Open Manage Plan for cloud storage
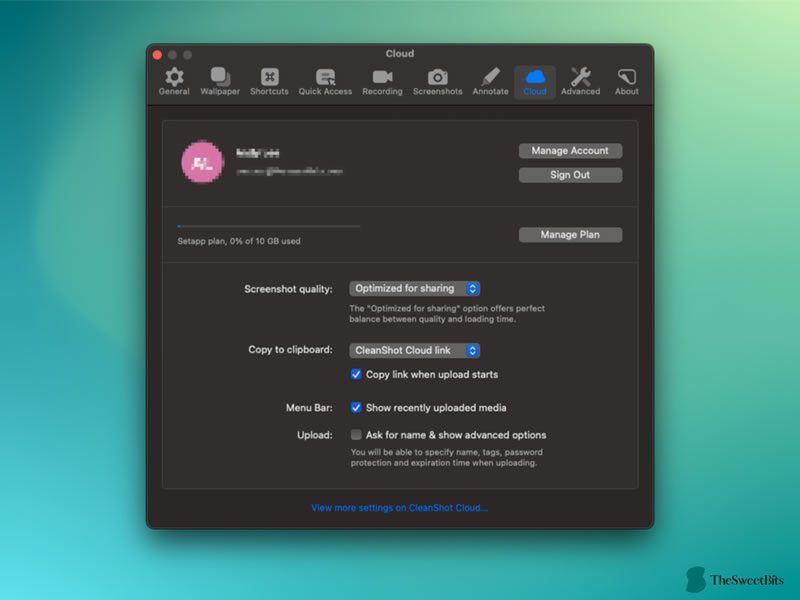 click(x=570, y=235)
